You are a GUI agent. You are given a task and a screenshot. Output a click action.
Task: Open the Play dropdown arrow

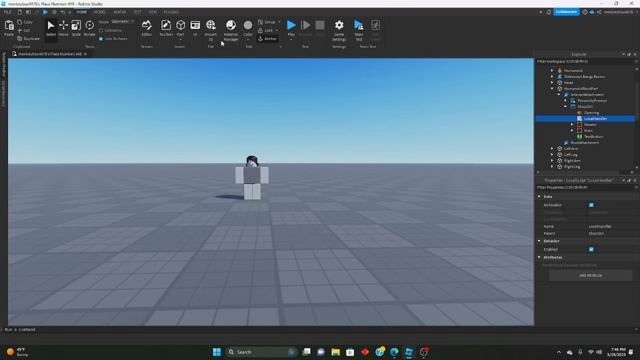tap(291, 40)
